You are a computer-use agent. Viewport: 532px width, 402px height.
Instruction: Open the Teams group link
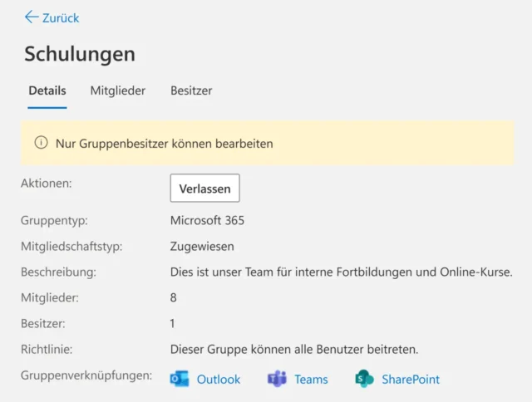point(311,380)
